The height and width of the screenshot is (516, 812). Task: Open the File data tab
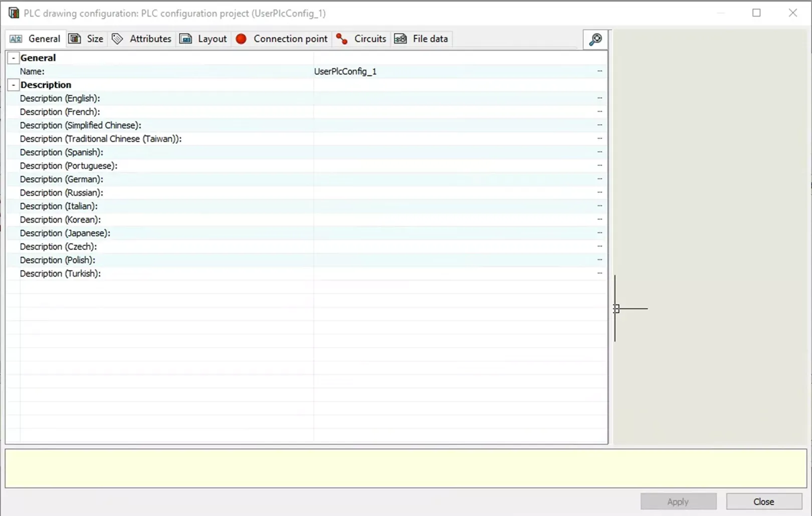[421, 39]
